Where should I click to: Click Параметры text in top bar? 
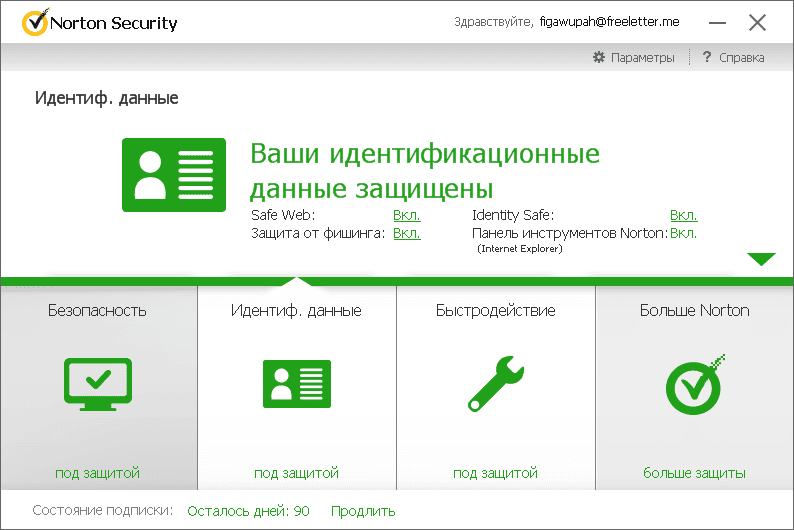(x=643, y=58)
